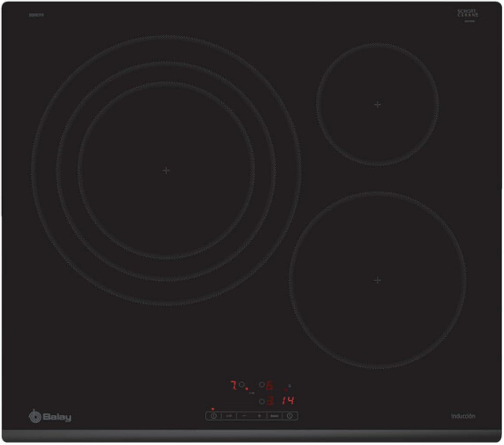This screenshot has width=504, height=445.
Task: Increase power with the plus control
Action: (x=259, y=416)
